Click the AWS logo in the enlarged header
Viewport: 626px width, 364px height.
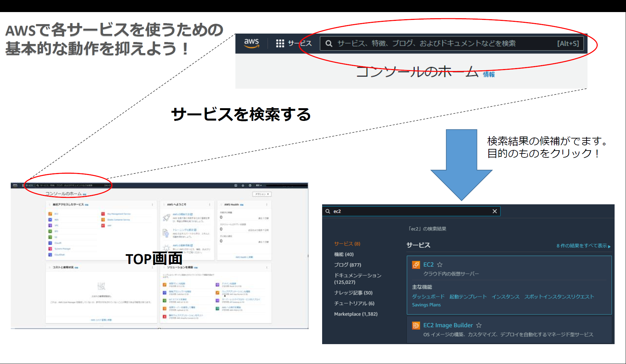(251, 43)
